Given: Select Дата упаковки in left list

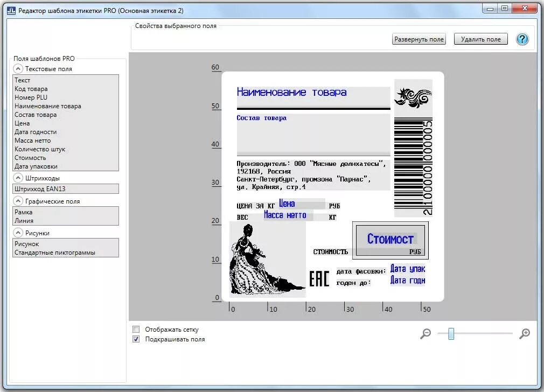Looking at the screenshot, I should tap(66, 166).
